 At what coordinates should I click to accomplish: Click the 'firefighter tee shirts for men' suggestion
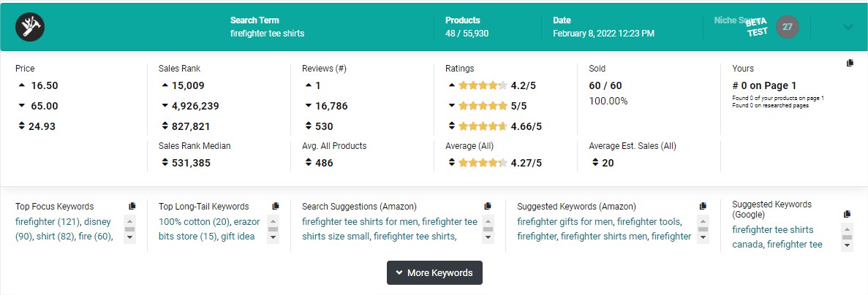361,221
